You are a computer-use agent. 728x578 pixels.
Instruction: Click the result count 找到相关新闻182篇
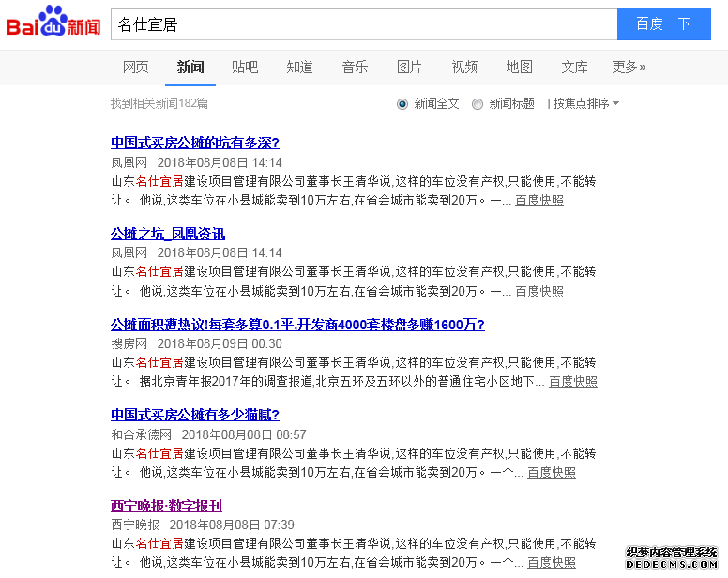coord(159,103)
